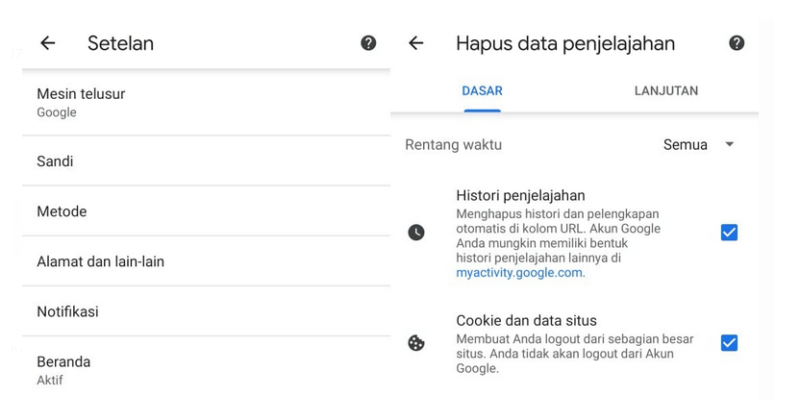Uncheck the Cookie dan data situs checkbox

click(x=729, y=343)
